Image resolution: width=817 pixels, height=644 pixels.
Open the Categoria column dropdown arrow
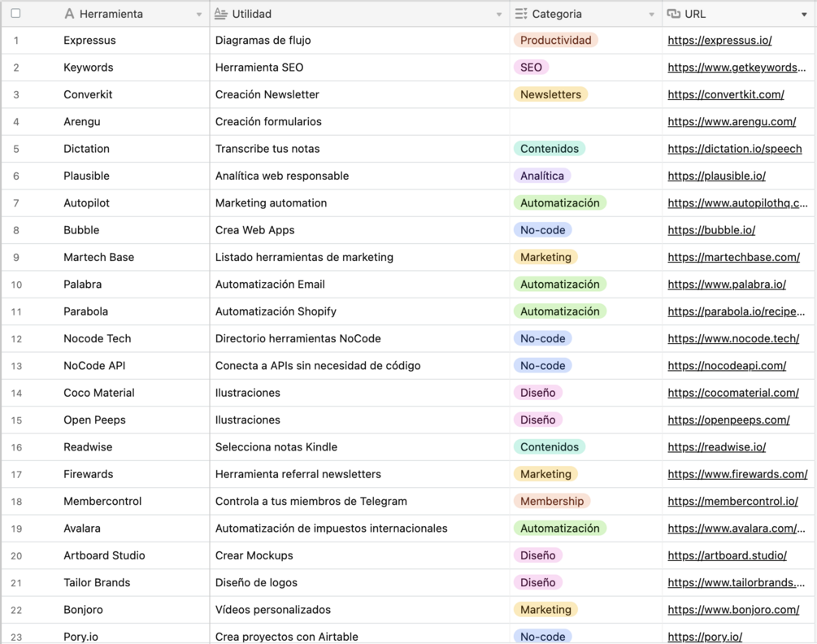[x=651, y=15]
